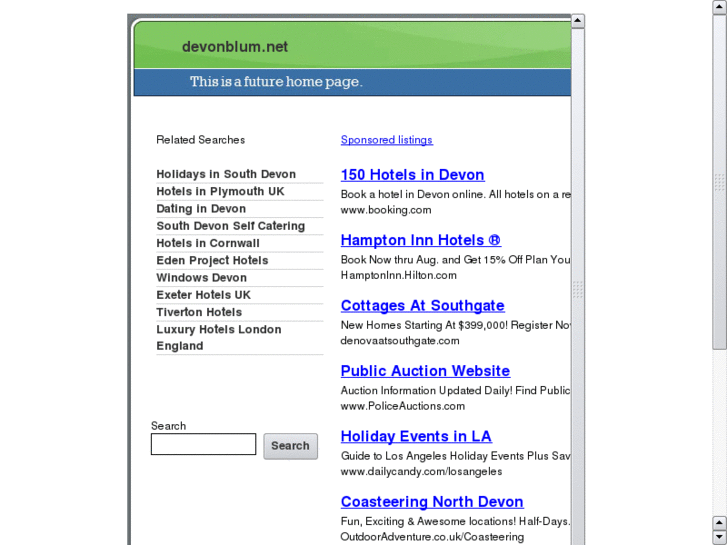Click the OutdoorAdventure.co.uk/Coasteering URL text
This screenshot has width=727, height=545.
tap(432, 537)
